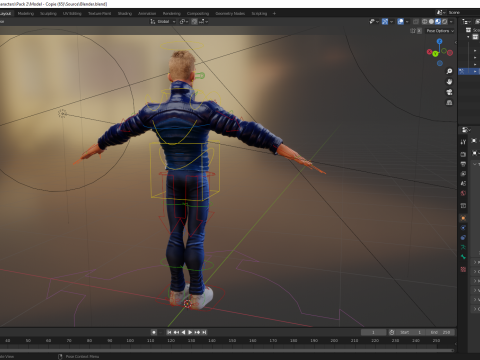
Task: Click the green Y axis on navigation gizmo
Action: click(x=435, y=54)
